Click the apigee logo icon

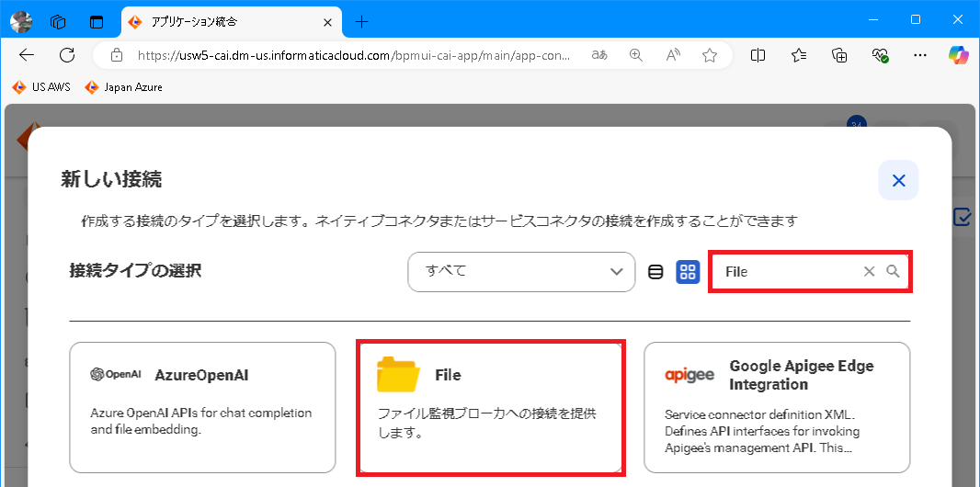pyautogui.click(x=689, y=375)
